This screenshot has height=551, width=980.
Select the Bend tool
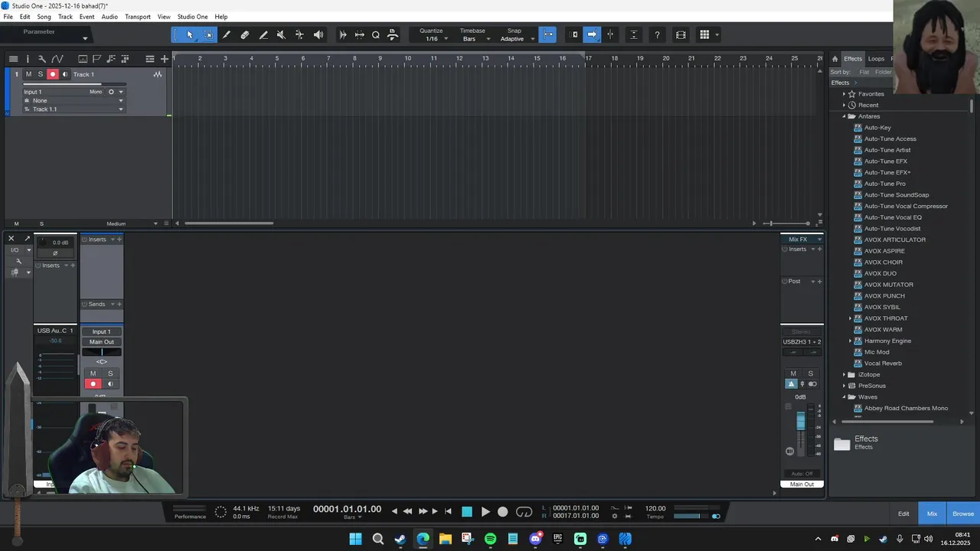coord(299,34)
